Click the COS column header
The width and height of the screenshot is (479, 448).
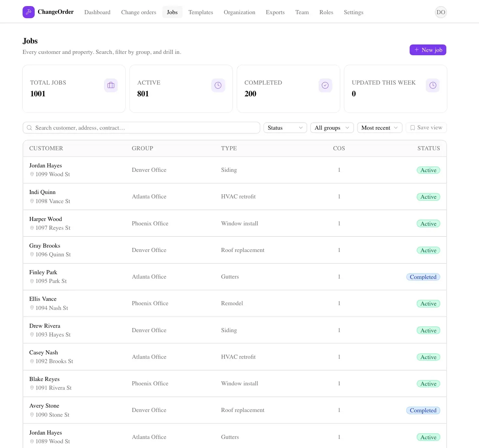click(339, 148)
